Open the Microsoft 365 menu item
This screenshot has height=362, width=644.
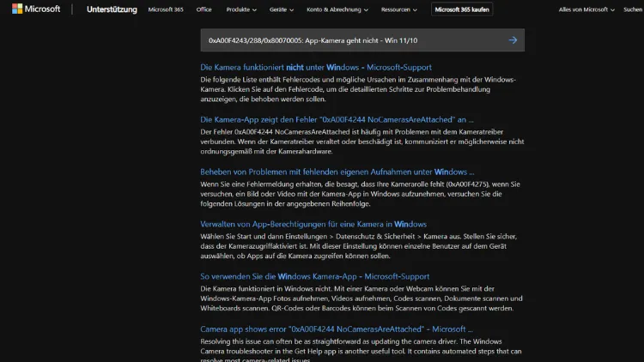point(166,9)
